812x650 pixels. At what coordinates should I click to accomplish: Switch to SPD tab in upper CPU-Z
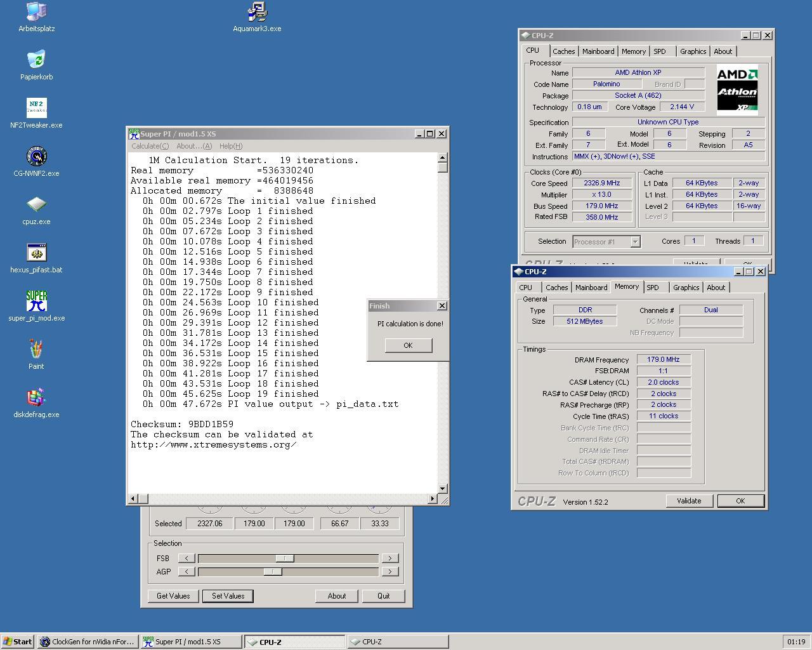click(660, 51)
